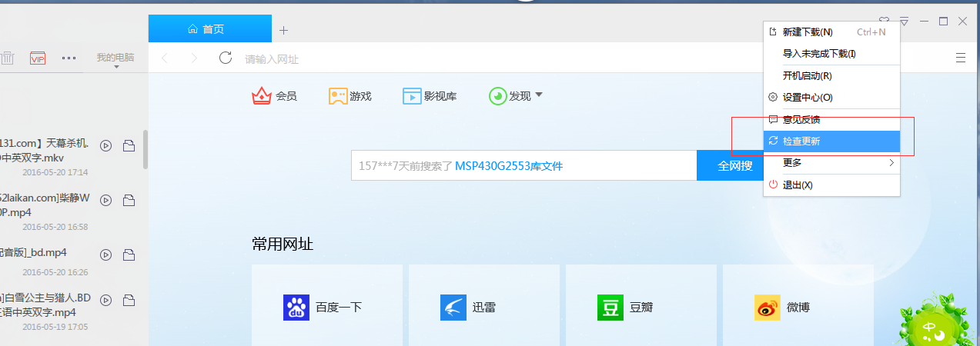Play the _bd.mp4 file
The width and height of the screenshot is (980, 346).
point(106,254)
